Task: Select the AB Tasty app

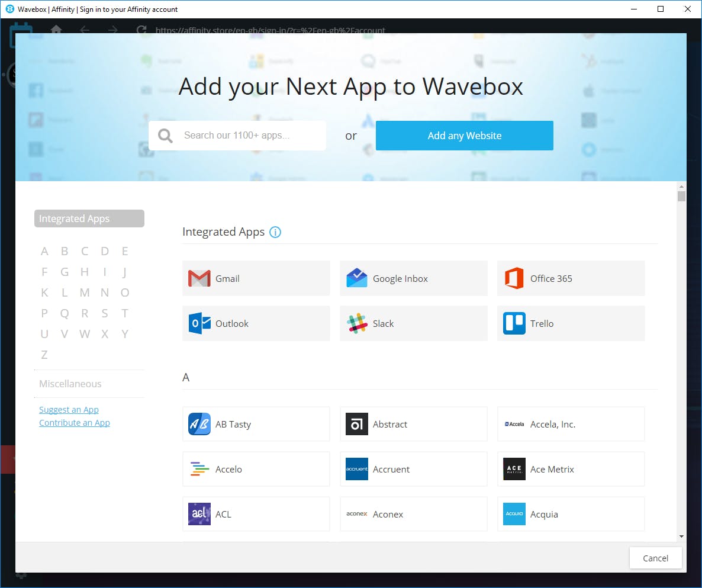Action: 199,424
